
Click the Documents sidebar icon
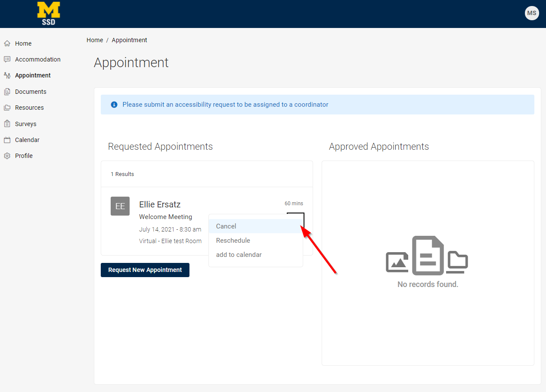click(7, 92)
